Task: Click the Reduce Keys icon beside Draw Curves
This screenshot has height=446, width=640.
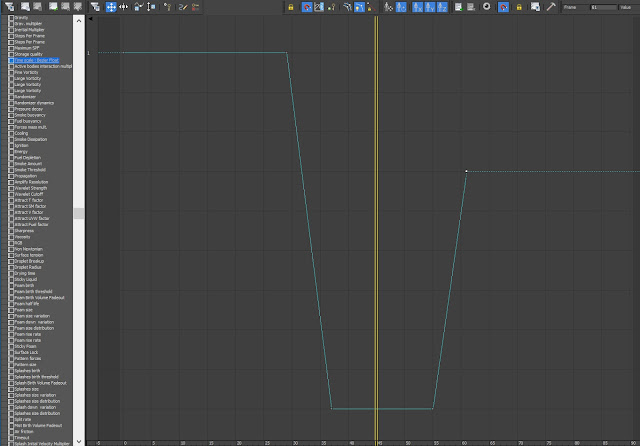Action: pyautogui.click(x=196, y=7)
